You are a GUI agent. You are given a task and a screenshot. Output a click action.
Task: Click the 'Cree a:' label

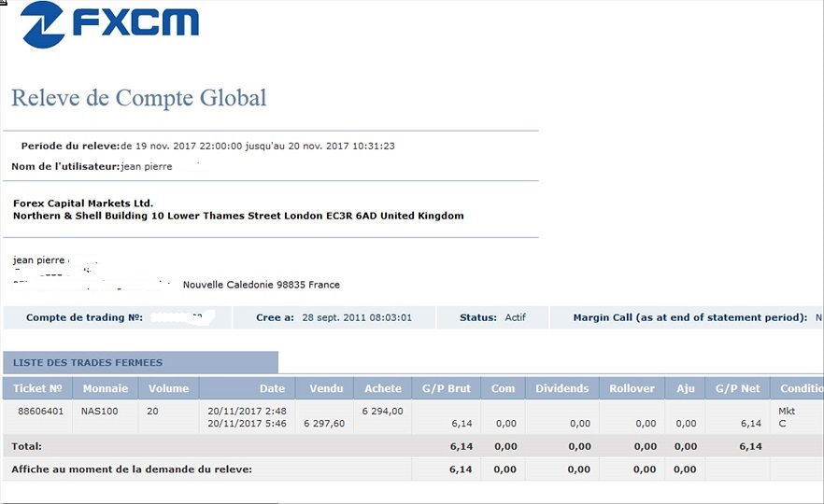pos(275,317)
